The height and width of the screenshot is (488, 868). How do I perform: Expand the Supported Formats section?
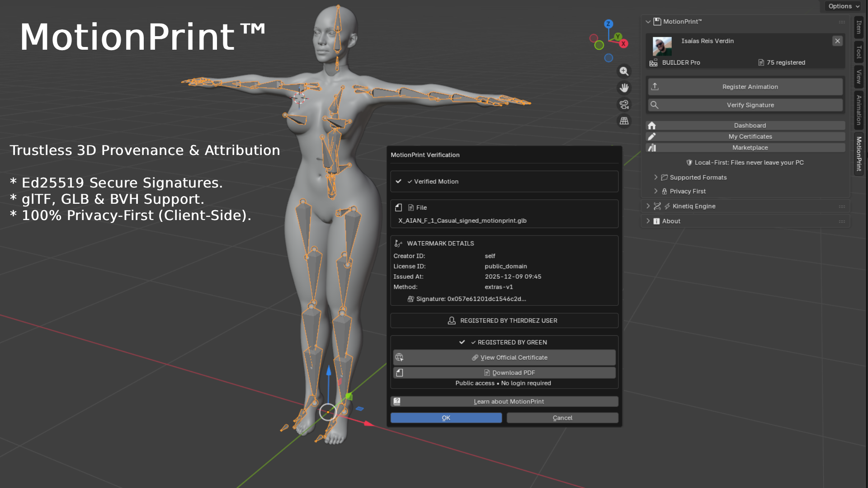click(656, 177)
